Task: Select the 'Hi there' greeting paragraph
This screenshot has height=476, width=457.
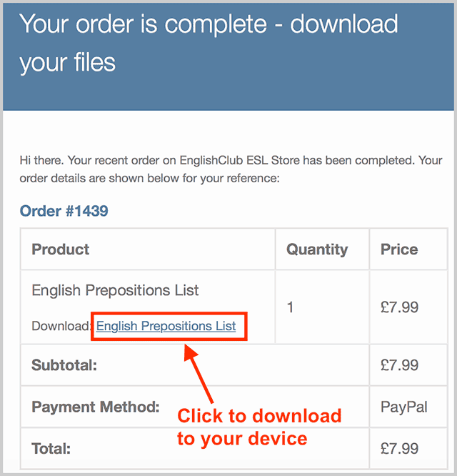Action: coord(231,169)
